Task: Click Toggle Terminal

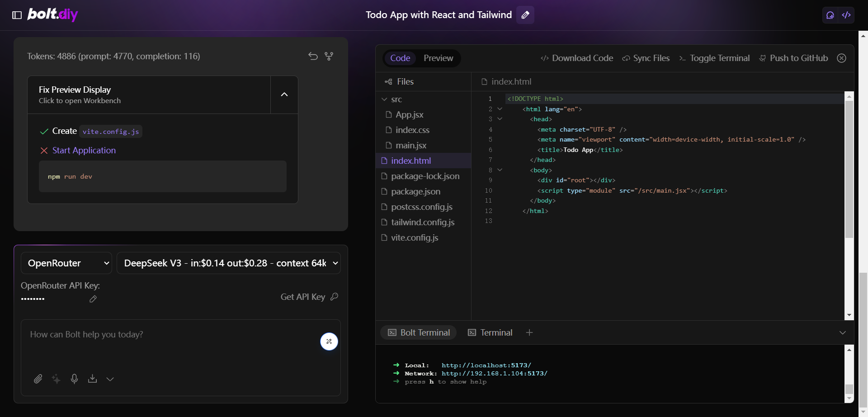Action: click(x=714, y=58)
